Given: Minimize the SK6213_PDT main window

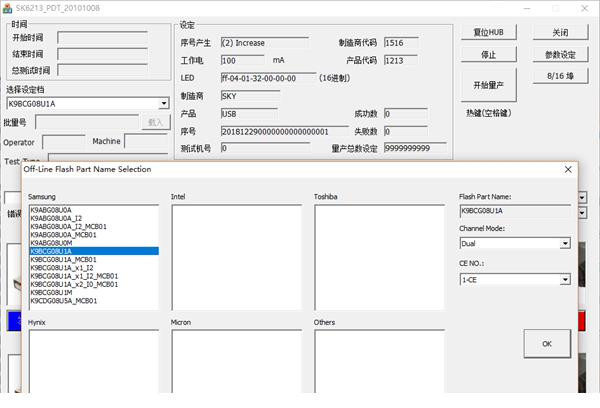Looking at the screenshot, I should pos(527,8).
